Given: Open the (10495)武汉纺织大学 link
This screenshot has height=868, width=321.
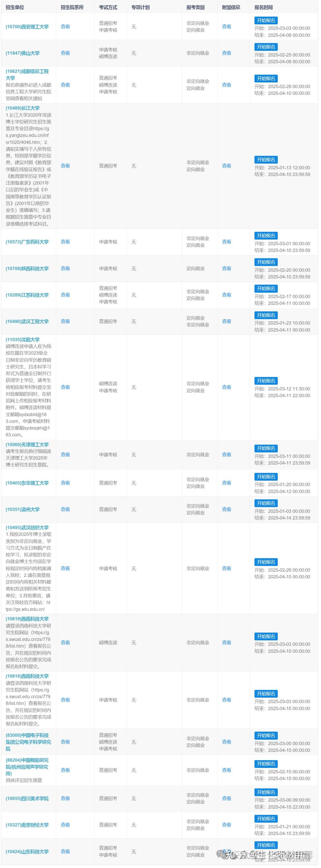Looking at the screenshot, I should click(x=27, y=528).
